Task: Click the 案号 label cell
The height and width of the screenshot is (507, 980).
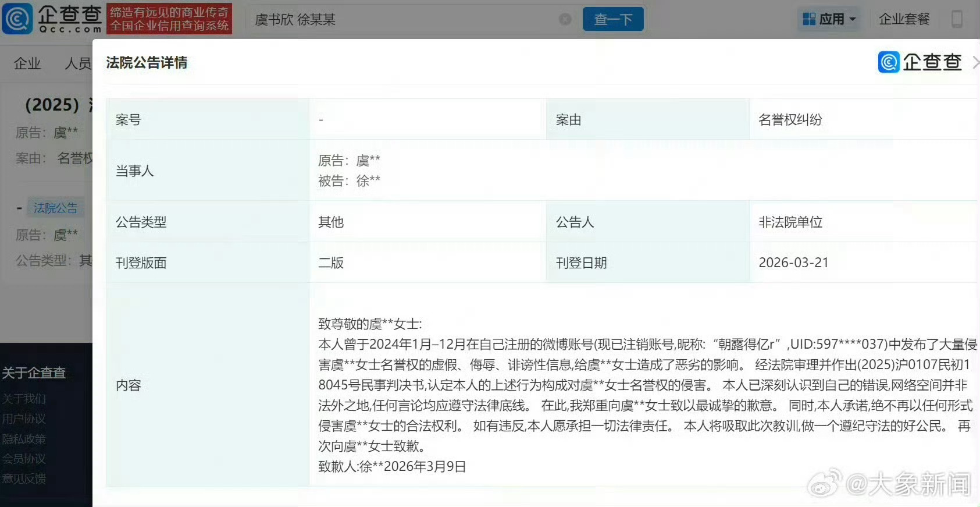Action: click(x=208, y=120)
